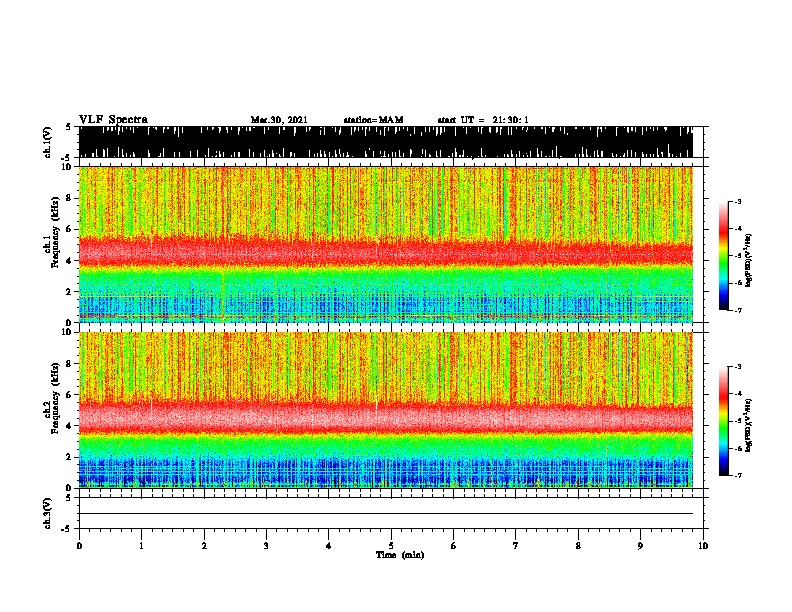Click the '-7' label on ch.1 colorbar
The image size is (792, 612).
[737, 310]
